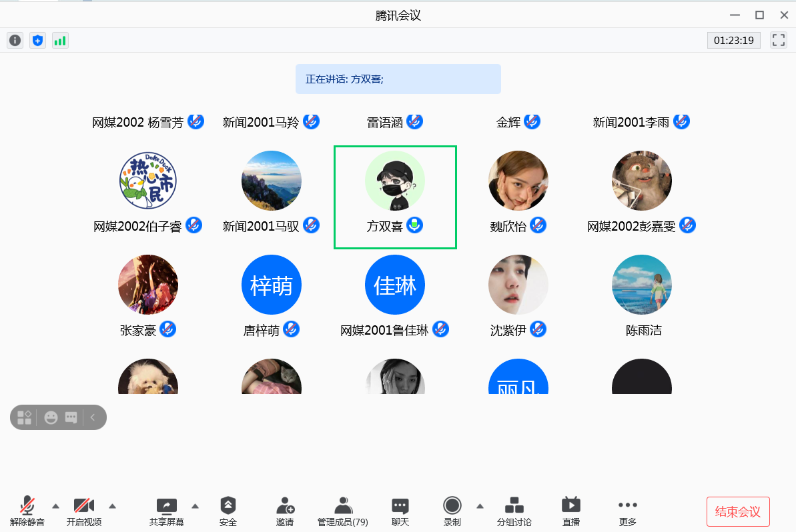Check the green network signal icon

click(x=60, y=41)
